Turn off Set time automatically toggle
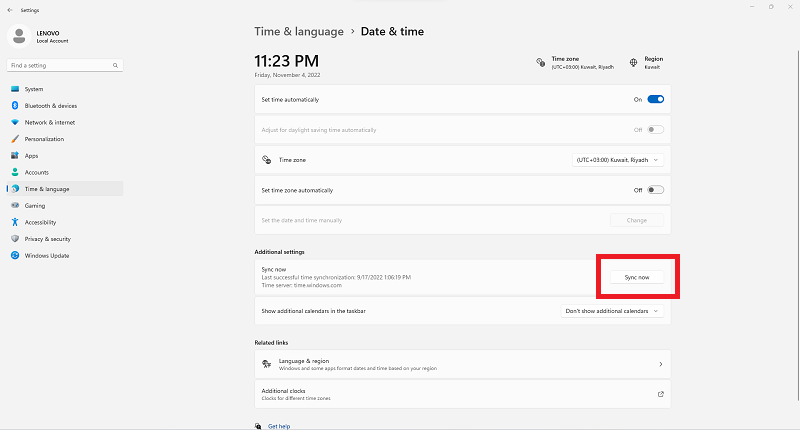Viewport: 800px width, 430px height. point(656,100)
